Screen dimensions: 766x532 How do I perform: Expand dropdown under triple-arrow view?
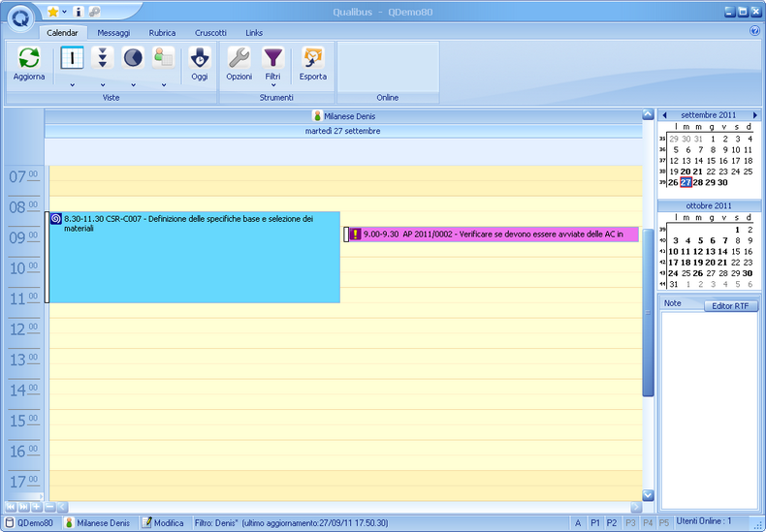103,85
